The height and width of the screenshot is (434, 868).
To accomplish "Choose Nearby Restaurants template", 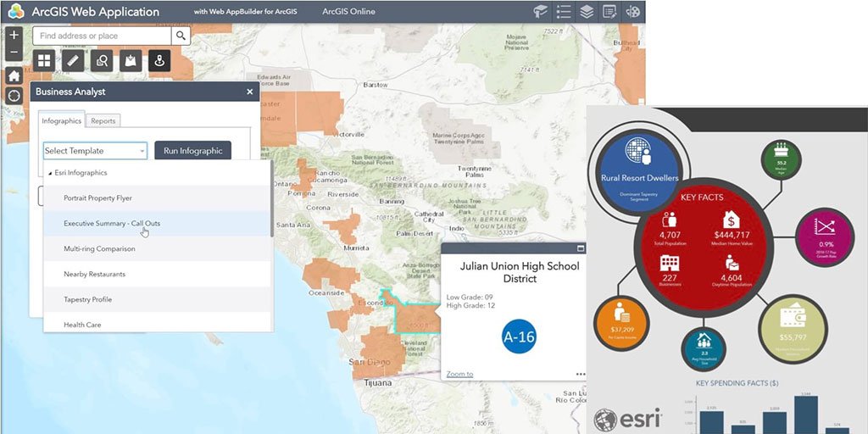I will [157, 274].
